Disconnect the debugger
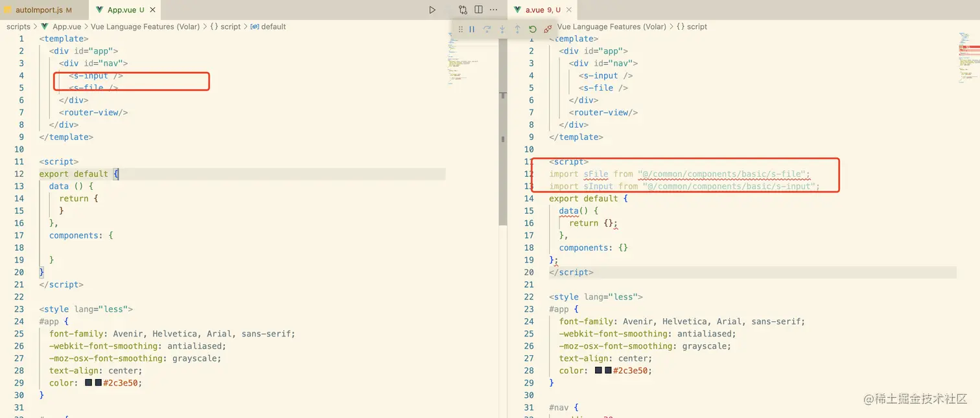The width and height of the screenshot is (980, 418). (548, 29)
